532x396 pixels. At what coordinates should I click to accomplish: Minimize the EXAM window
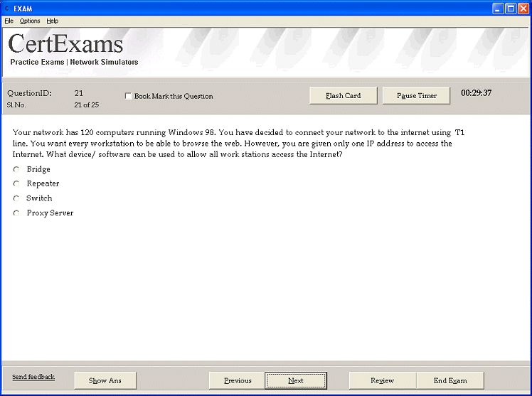tap(498, 9)
